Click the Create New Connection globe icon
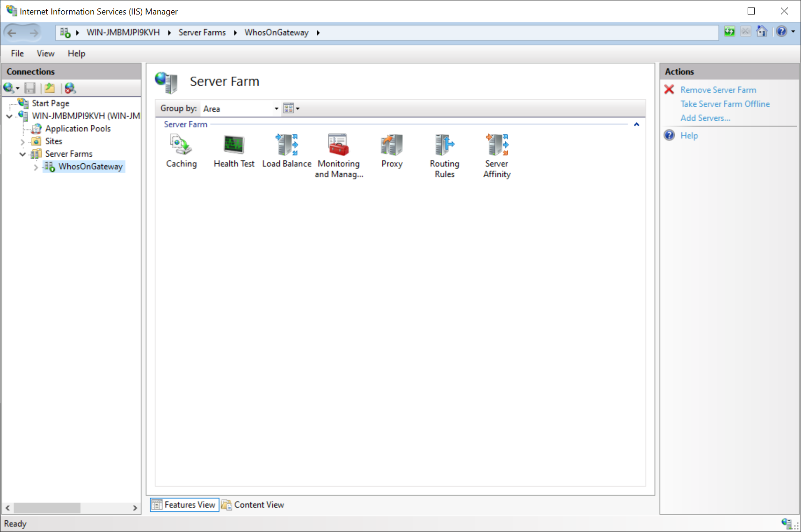This screenshot has height=532, width=801. [x=8, y=88]
